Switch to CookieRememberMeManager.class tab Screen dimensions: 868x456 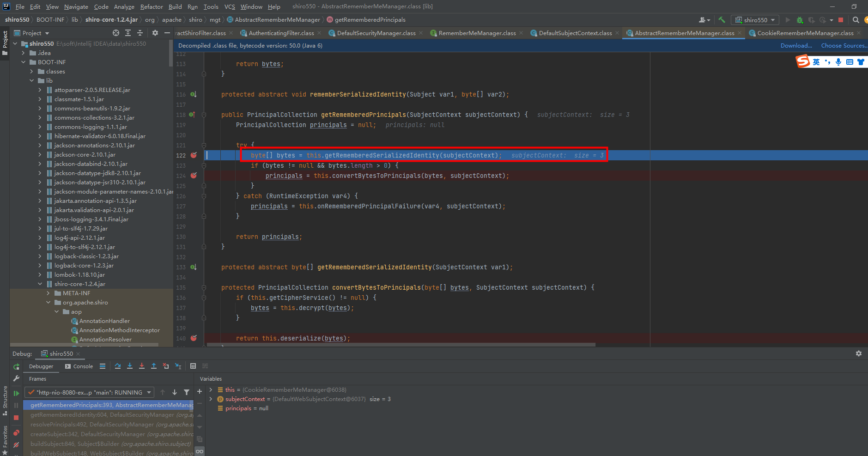805,33
